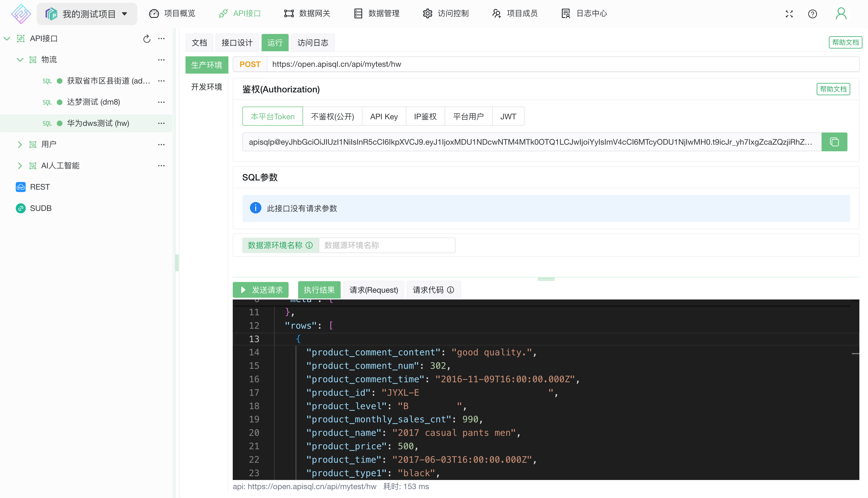This screenshot has height=498, width=868.
Task: Click the 数据源环境名称 info icon
Action: point(309,246)
